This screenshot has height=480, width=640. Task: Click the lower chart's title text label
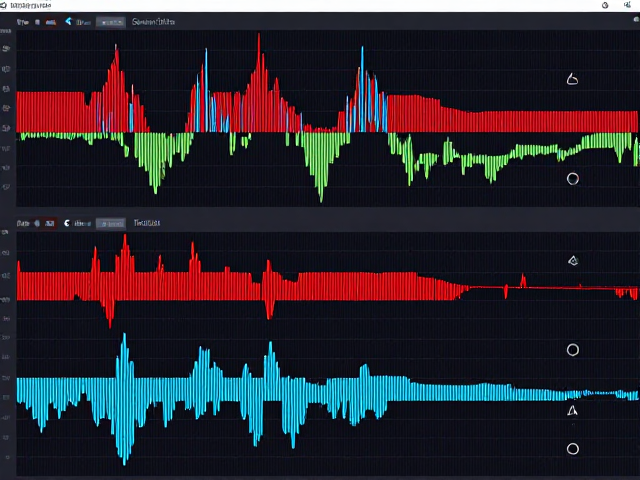pos(147,223)
